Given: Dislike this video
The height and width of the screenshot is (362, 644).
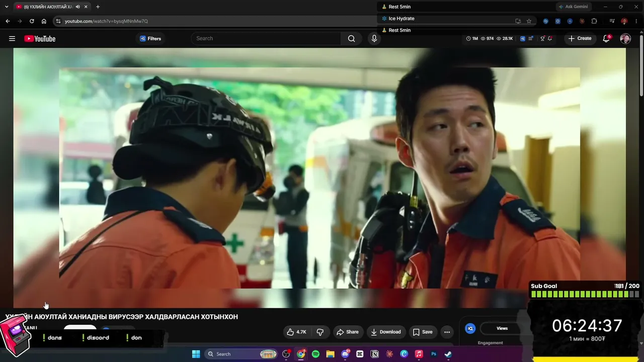Looking at the screenshot, I should pos(320,332).
